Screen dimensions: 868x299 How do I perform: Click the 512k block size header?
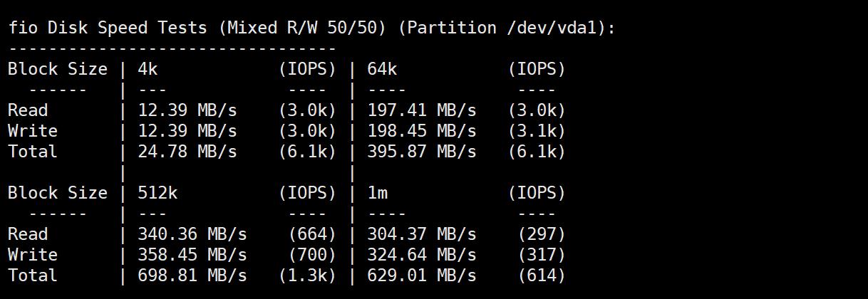tap(157, 193)
